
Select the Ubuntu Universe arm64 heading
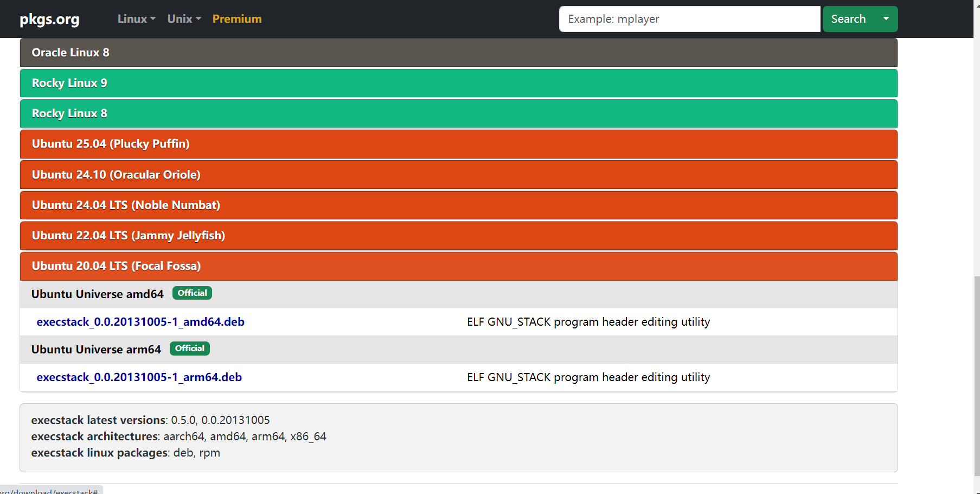pos(96,350)
